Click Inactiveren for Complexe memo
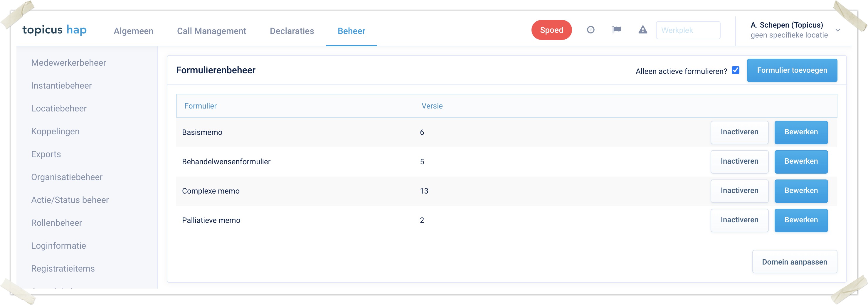The width and height of the screenshot is (868, 305). 739,191
